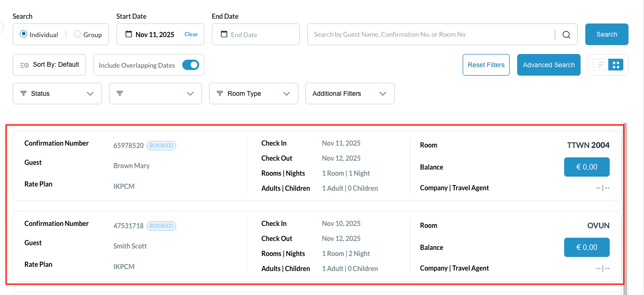Viewport: 644px width, 295px height.
Task: Click the End Date calendar icon
Action: (x=224, y=34)
